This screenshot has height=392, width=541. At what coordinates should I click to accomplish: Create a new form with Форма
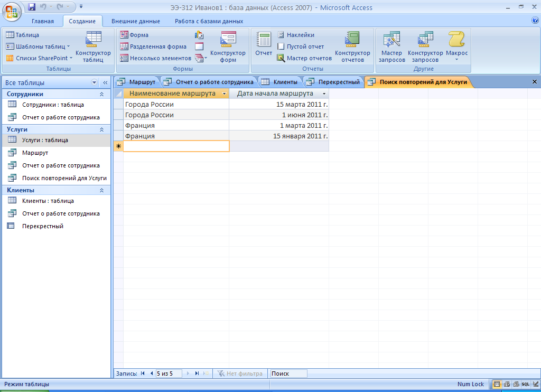pyautogui.click(x=134, y=35)
